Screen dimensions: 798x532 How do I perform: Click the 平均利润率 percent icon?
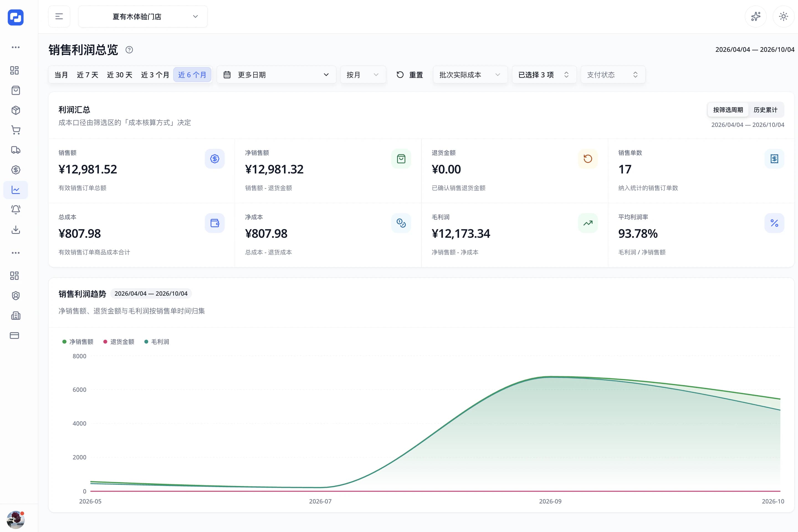pyautogui.click(x=774, y=223)
